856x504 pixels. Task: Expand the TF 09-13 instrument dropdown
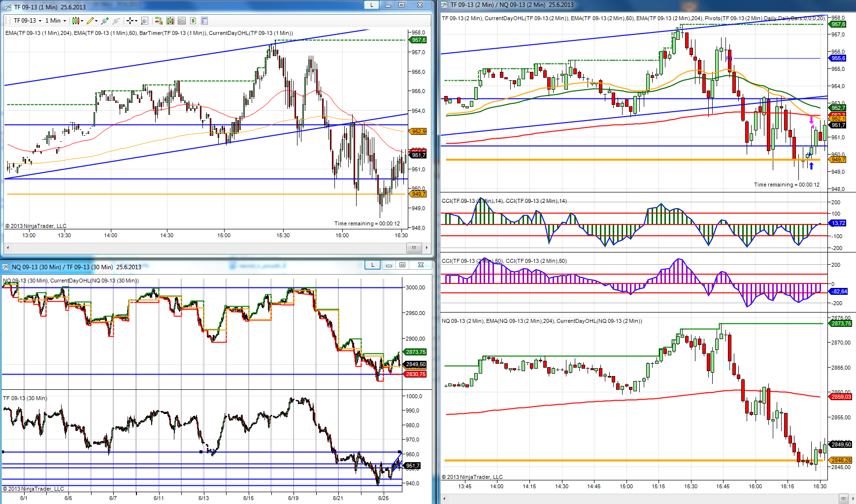[40, 21]
